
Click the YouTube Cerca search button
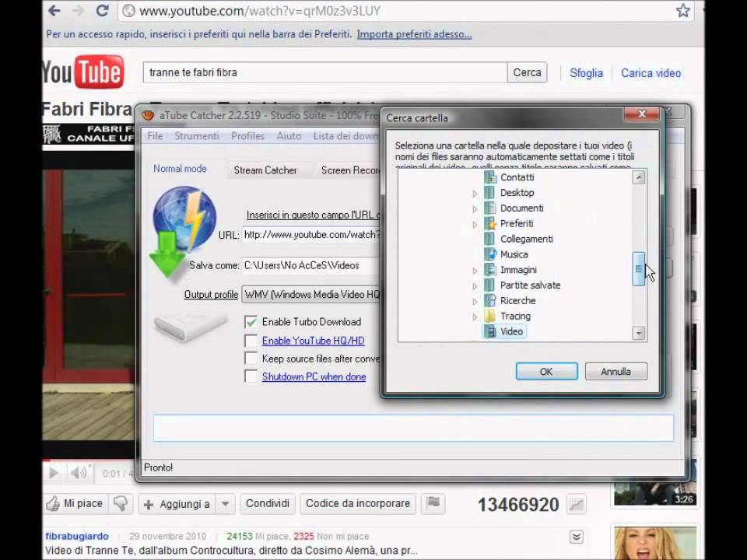pyautogui.click(x=527, y=72)
